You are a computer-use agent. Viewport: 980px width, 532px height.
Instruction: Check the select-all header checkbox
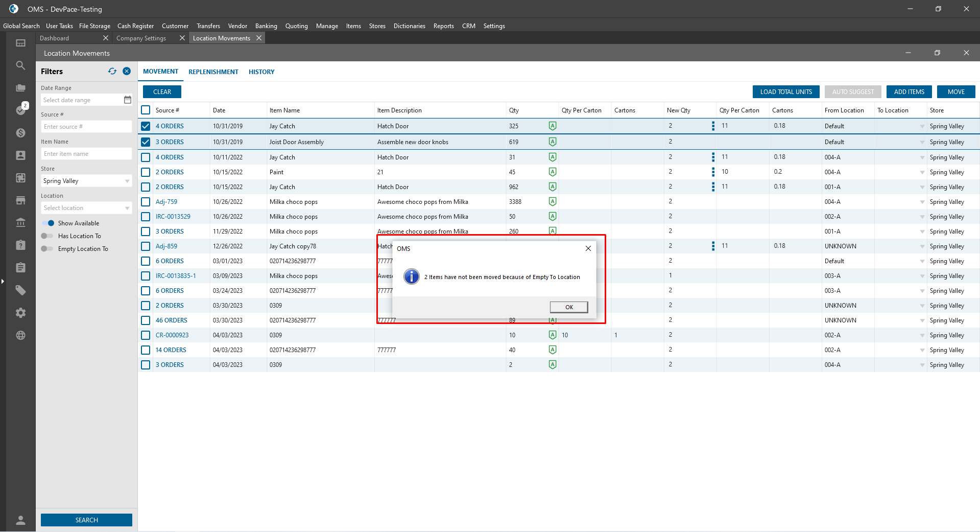click(x=146, y=110)
